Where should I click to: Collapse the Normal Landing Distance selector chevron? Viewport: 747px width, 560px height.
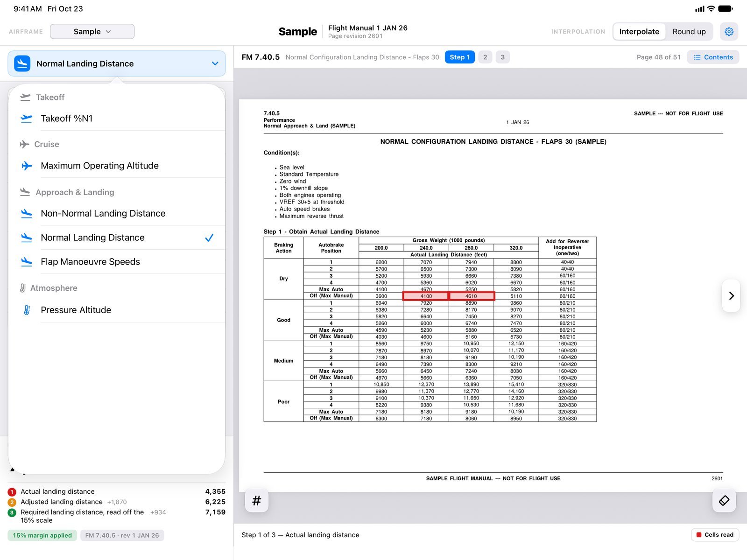(215, 63)
